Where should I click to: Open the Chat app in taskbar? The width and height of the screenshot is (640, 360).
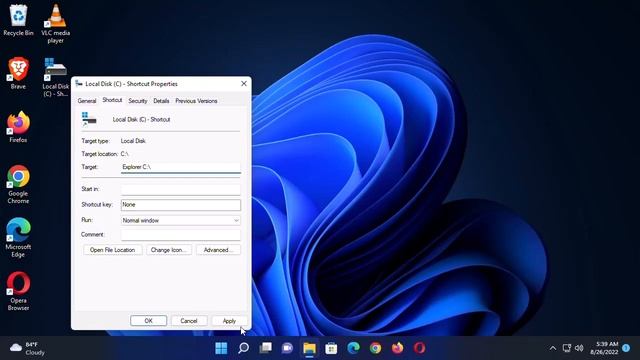pyautogui.click(x=287, y=348)
